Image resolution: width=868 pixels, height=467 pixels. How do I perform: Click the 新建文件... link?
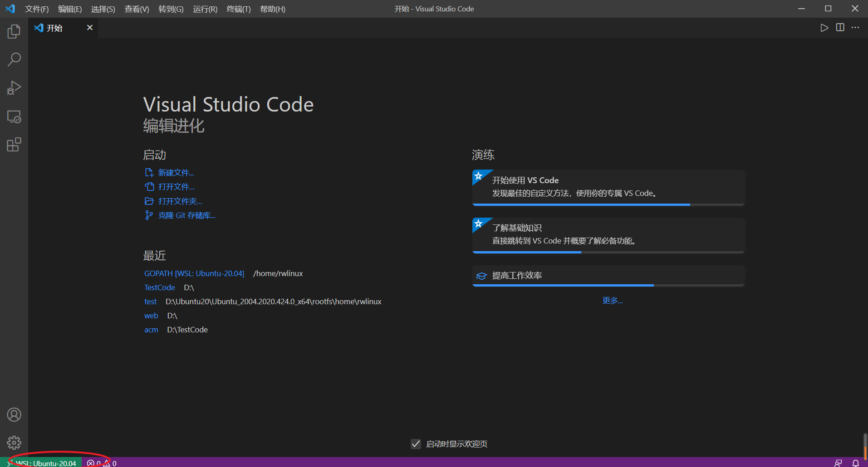pos(176,173)
